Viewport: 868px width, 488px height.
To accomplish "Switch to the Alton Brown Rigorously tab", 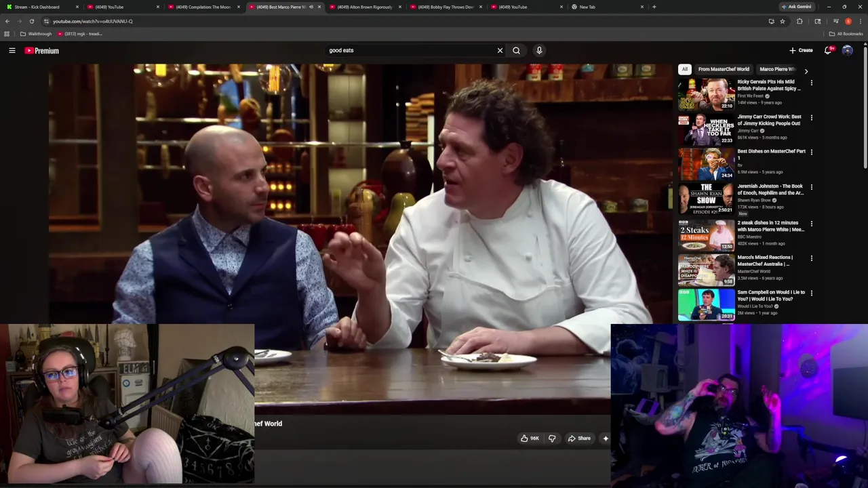I will click(365, 7).
